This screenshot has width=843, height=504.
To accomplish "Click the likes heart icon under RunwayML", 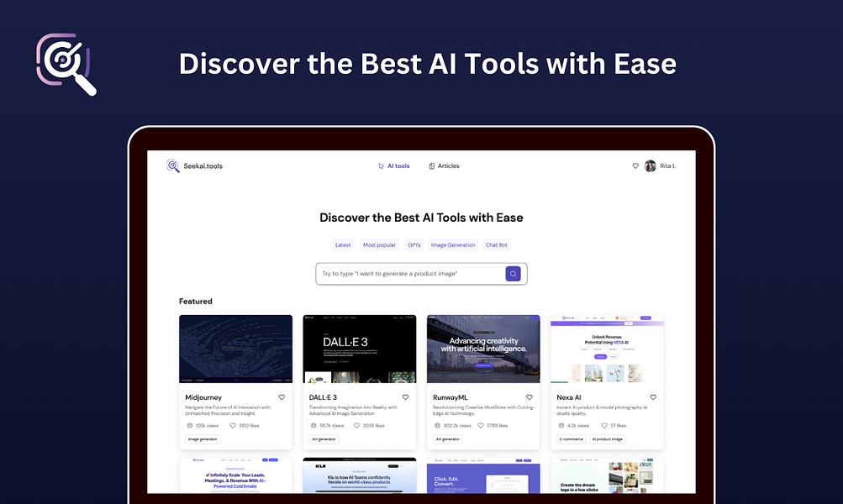I will [481, 424].
